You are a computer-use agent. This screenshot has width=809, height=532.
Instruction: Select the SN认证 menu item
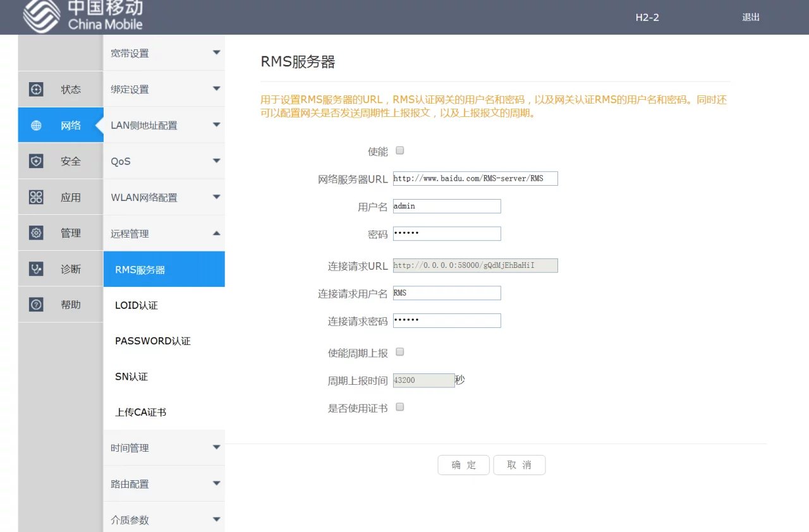(x=164, y=377)
